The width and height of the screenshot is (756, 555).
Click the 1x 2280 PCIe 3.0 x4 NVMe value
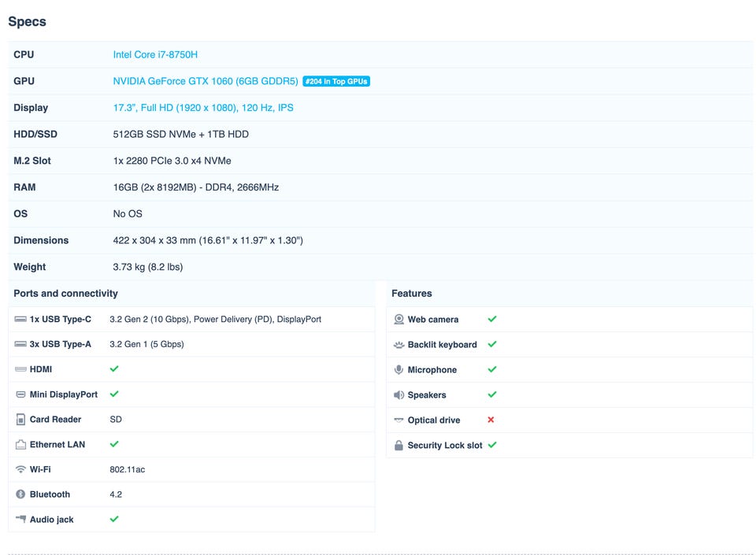tap(172, 161)
